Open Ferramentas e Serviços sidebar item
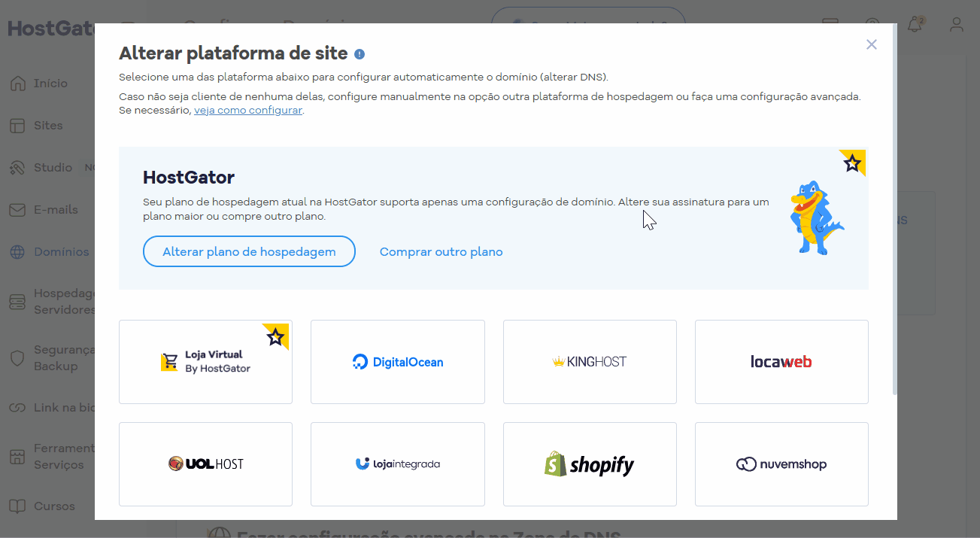This screenshot has width=980, height=538. [x=52, y=457]
